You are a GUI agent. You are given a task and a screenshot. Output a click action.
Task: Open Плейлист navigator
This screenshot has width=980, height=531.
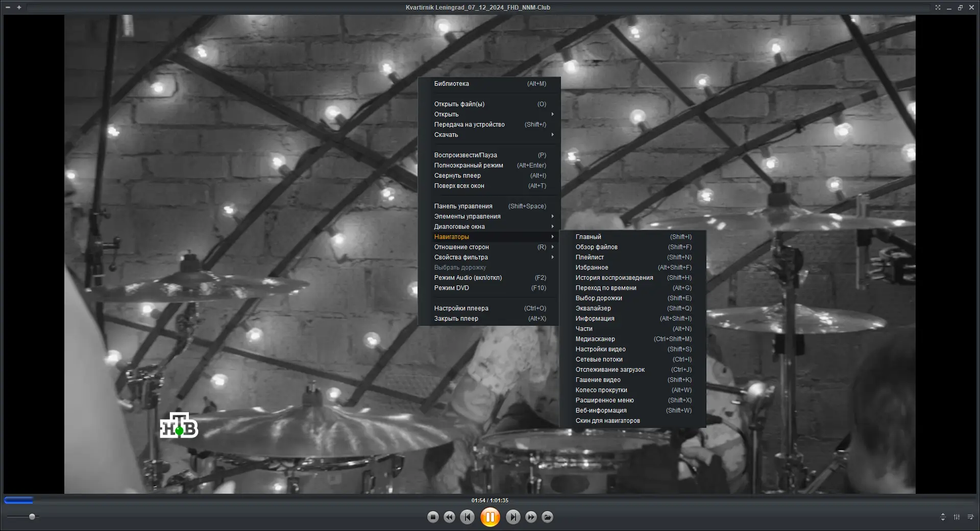coord(633,257)
